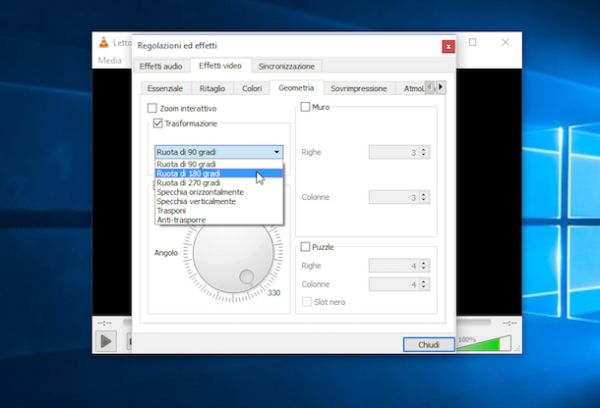Open the Sincronizzazione tab
This screenshot has width=600, height=408.
click(286, 66)
